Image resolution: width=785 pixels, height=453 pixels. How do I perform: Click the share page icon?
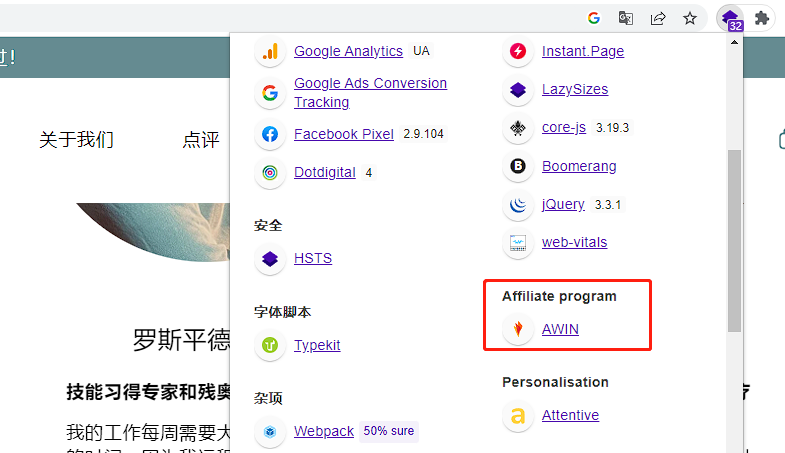[x=658, y=19]
